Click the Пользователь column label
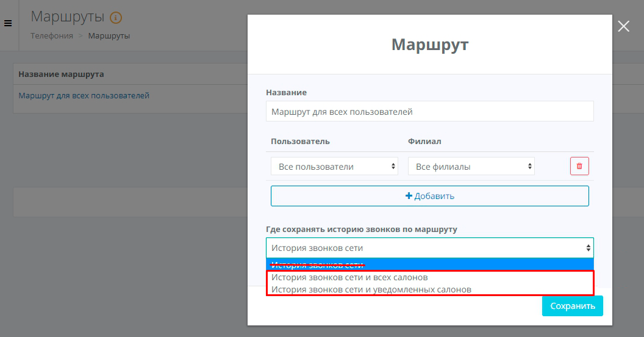The height and width of the screenshot is (337, 644). click(300, 141)
